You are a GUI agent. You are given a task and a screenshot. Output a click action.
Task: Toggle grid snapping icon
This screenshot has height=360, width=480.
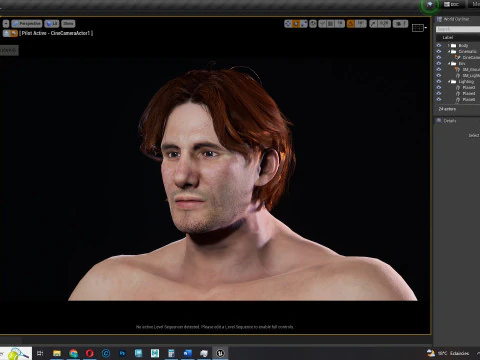pos(331,24)
